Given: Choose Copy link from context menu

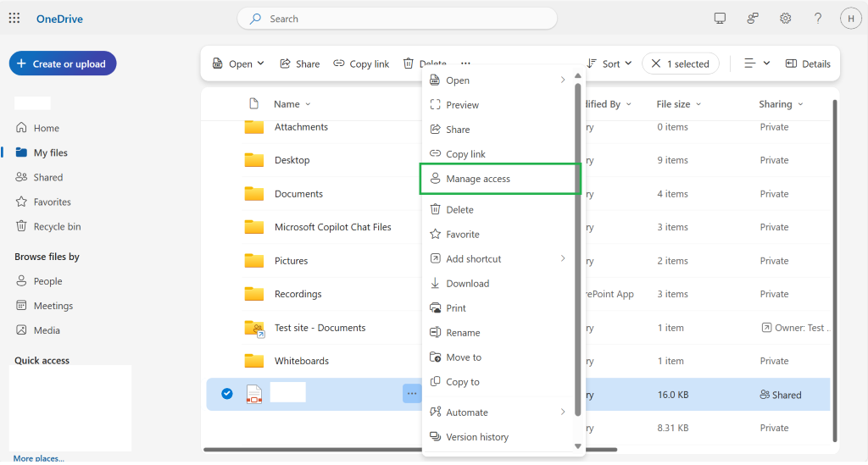Looking at the screenshot, I should coord(498,154).
